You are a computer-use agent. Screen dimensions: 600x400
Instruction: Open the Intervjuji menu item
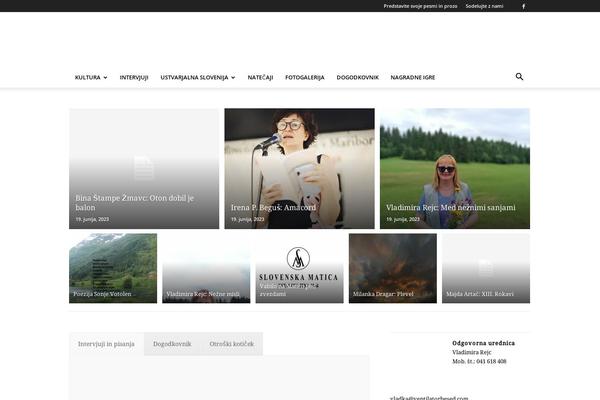[x=134, y=77]
